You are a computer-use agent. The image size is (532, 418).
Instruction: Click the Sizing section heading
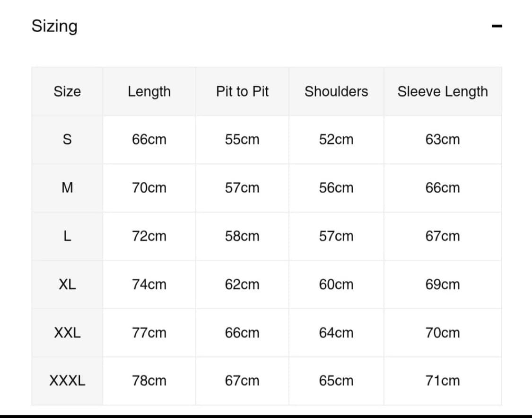55,26
